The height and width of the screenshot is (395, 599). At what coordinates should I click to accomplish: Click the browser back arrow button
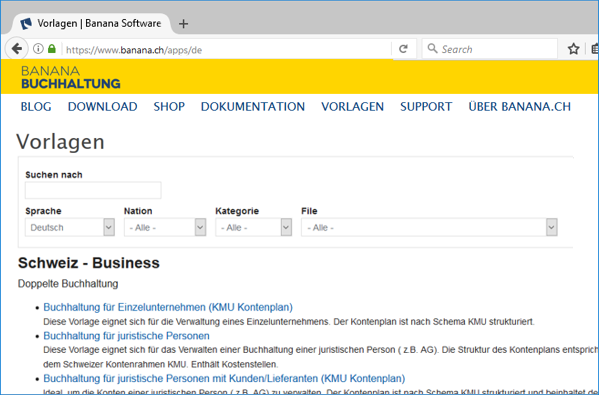(x=16, y=49)
